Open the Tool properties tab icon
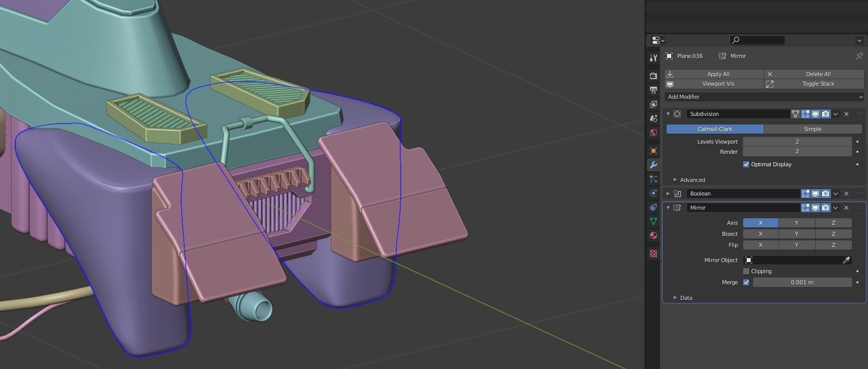The width and height of the screenshot is (868, 369). (653, 58)
